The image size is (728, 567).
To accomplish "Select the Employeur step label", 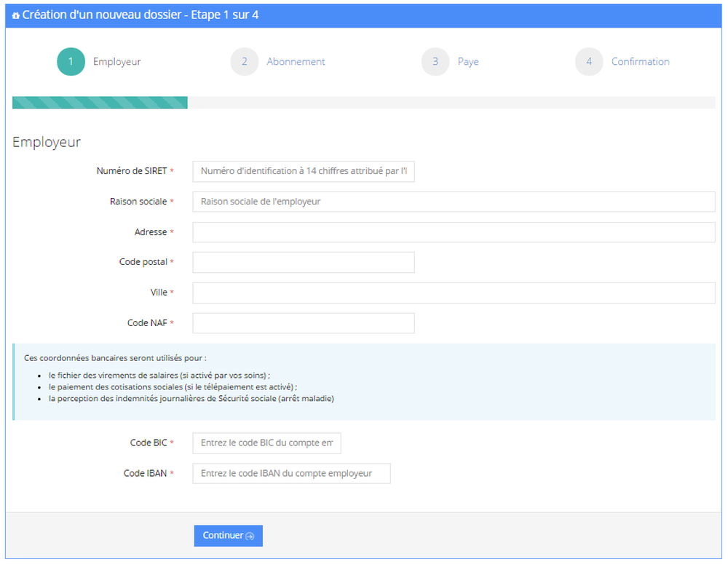I will [x=117, y=62].
